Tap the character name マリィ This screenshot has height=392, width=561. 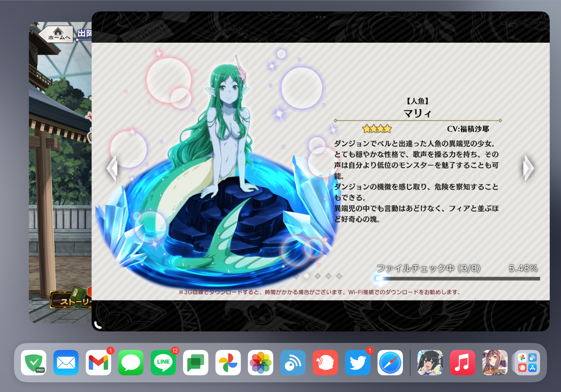tap(417, 113)
